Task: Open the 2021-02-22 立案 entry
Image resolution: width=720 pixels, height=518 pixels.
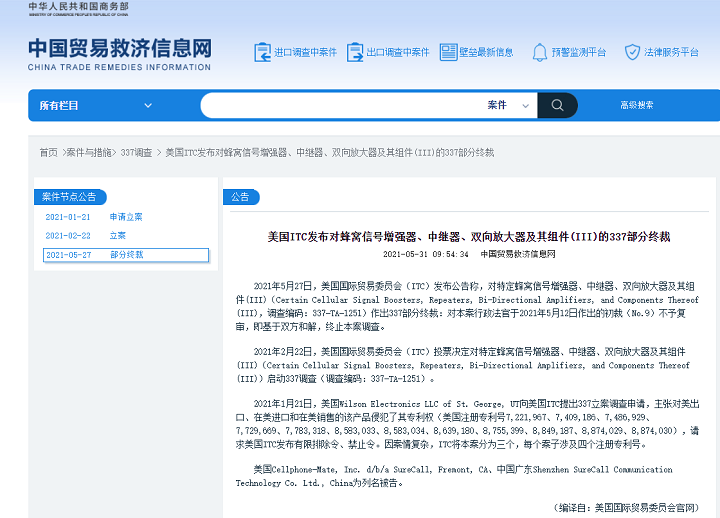Action: pos(86,236)
